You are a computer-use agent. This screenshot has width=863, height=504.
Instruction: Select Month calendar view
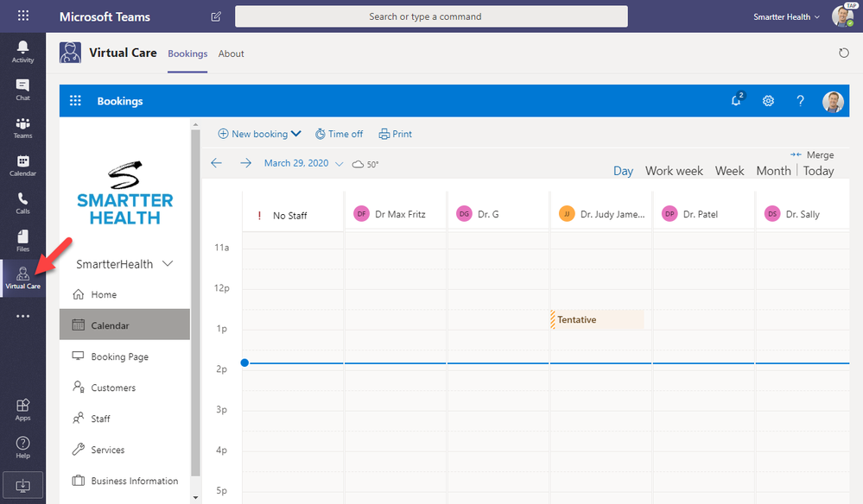[773, 171]
